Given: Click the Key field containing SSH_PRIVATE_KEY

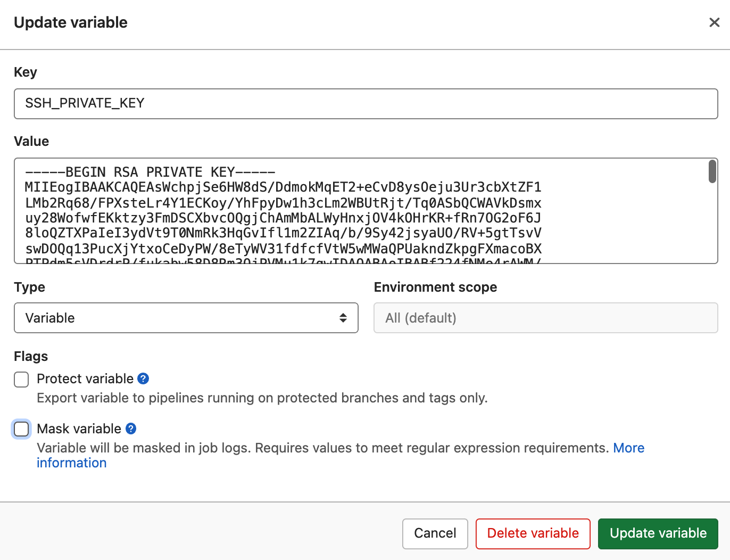Looking at the screenshot, I should 366,103.
